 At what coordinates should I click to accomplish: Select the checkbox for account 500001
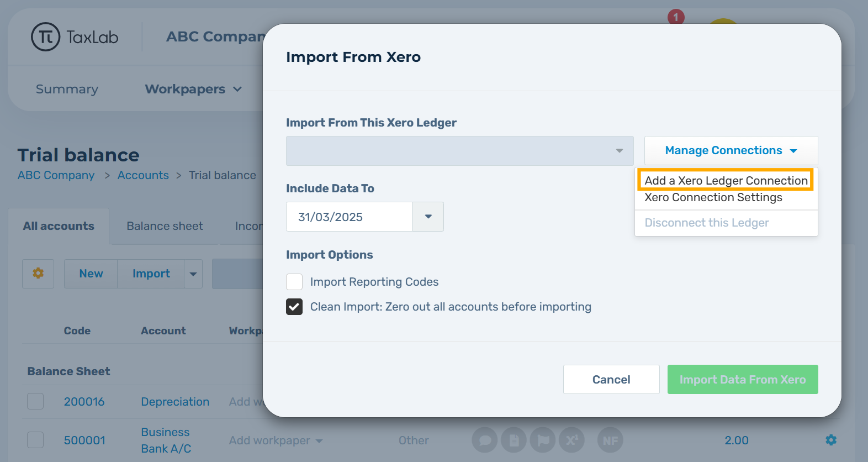35,440
